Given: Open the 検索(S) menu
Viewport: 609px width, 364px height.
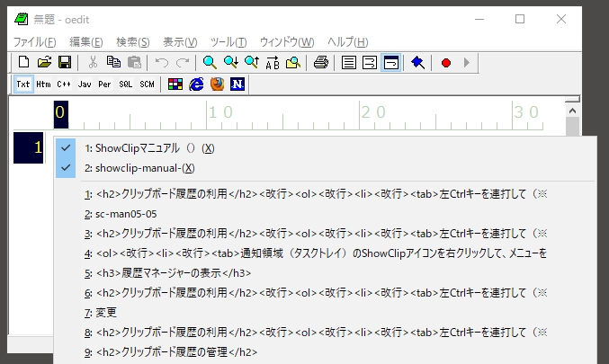Looking at the screenshot, I should tap(133, 42).
